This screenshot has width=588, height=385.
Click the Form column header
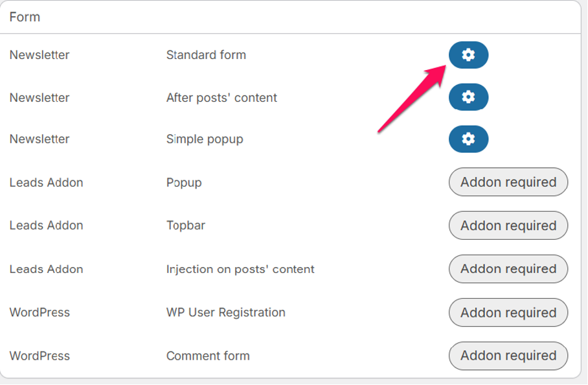click(x=25, y=17)
